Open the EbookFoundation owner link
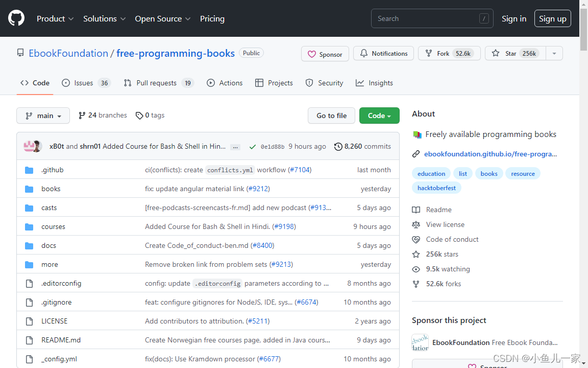Viewport: 588px width, 368px height. (68, 53)
